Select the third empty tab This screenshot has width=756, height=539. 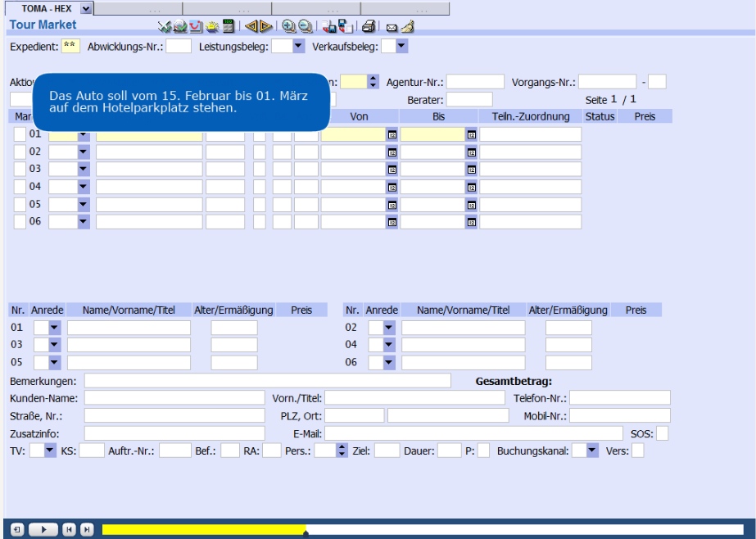click(227, 9)
